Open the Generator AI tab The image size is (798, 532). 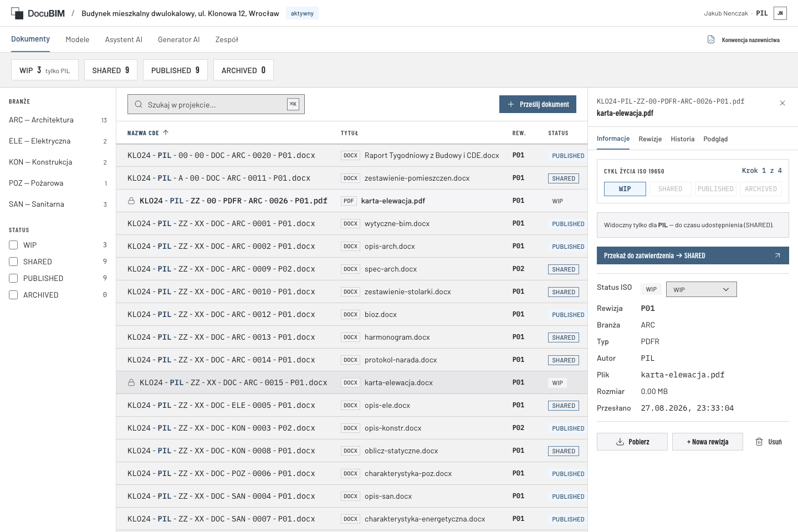point(178,39)
